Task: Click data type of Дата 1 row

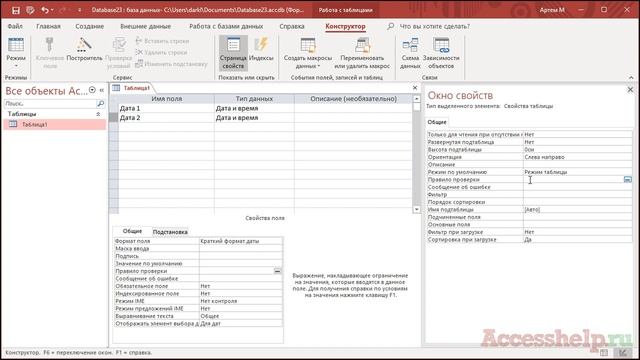Action: click(254, 108)
